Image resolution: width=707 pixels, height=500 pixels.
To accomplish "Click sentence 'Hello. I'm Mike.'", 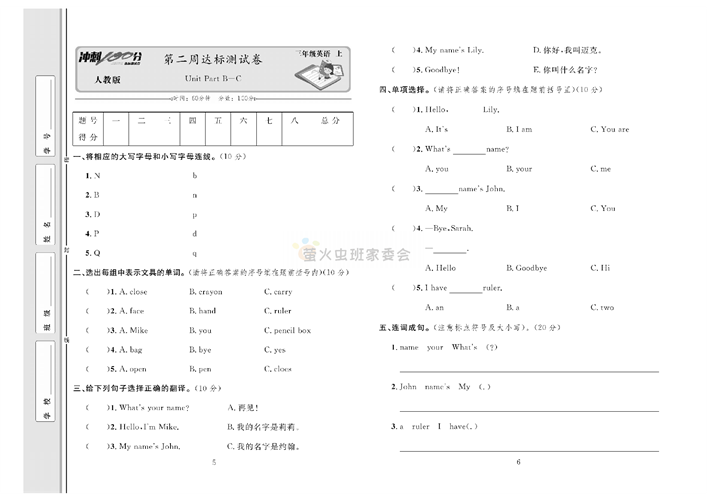I will 149,427.
